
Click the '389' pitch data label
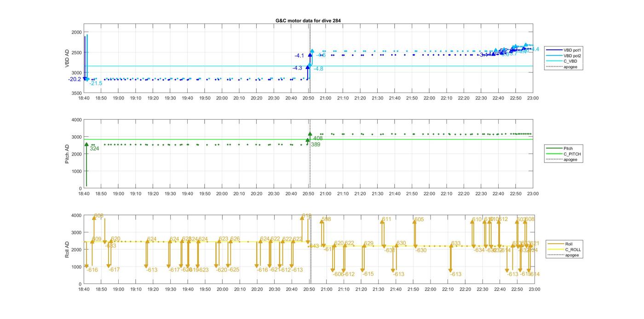(x=316, y=145)
